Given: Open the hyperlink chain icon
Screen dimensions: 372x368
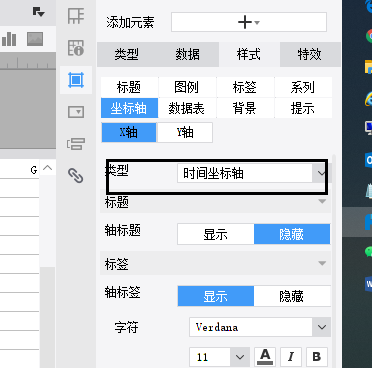Looking at the screenshot, I should [76, 175].
